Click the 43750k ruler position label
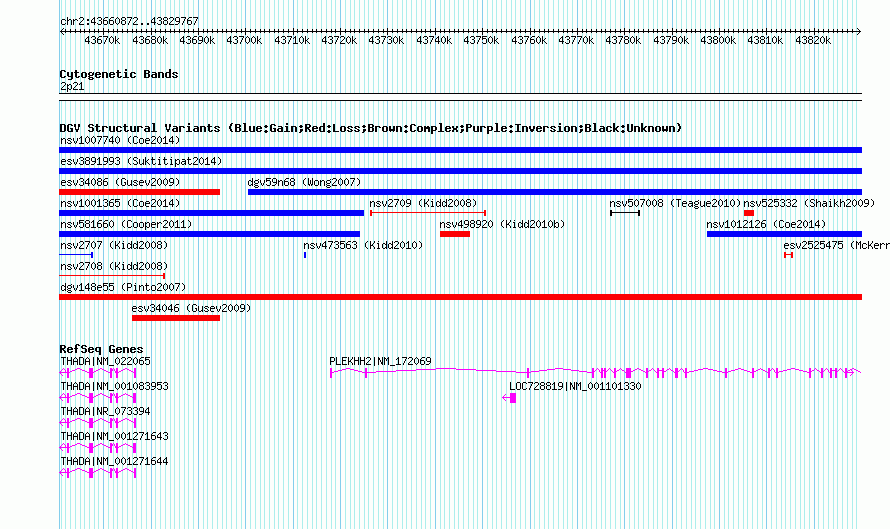Viewport: 890px width, 529px height. [481, 40]
